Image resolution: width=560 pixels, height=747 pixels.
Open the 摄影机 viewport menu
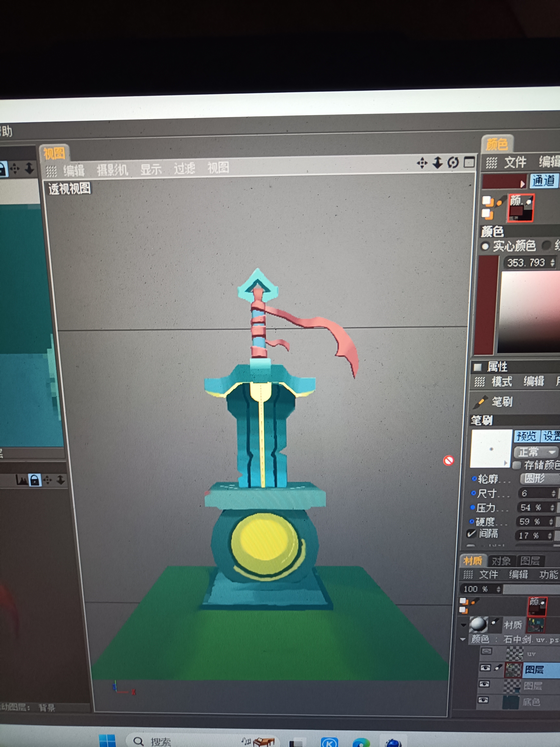(112, 170)
